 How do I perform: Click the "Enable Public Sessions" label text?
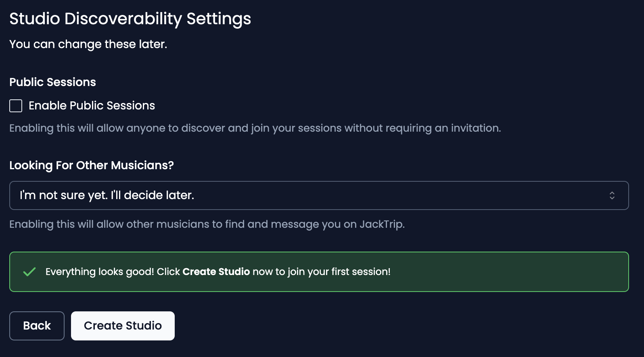(92, 106)
